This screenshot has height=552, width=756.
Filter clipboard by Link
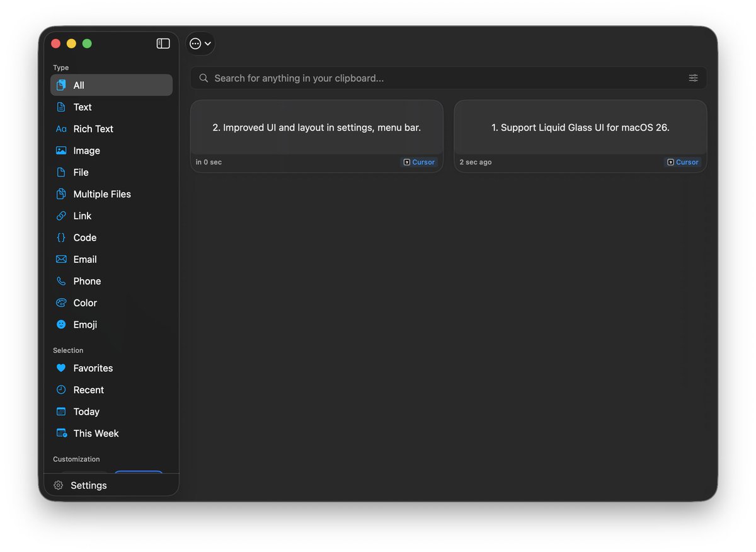(82, 216)
